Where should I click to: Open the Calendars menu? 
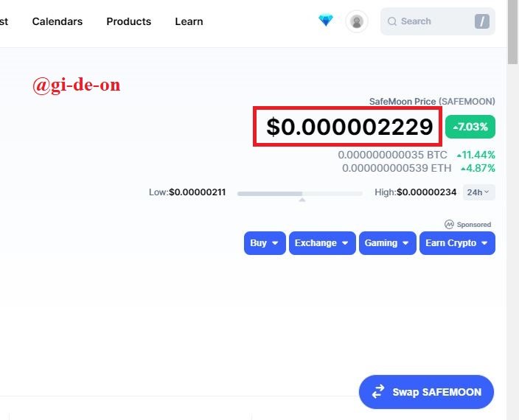pyautogui.click(x=58, y=21)
